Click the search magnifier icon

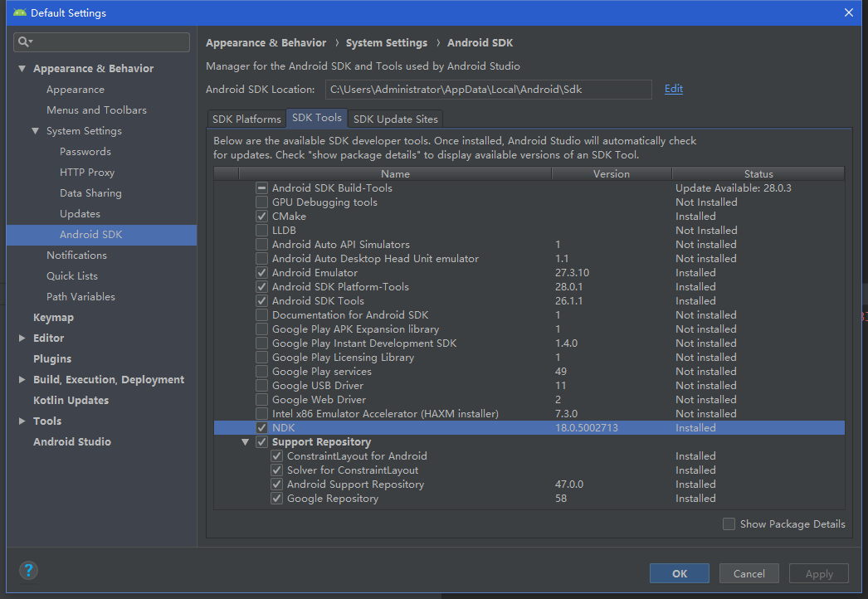pyautogui.click(x=24, y=42)
